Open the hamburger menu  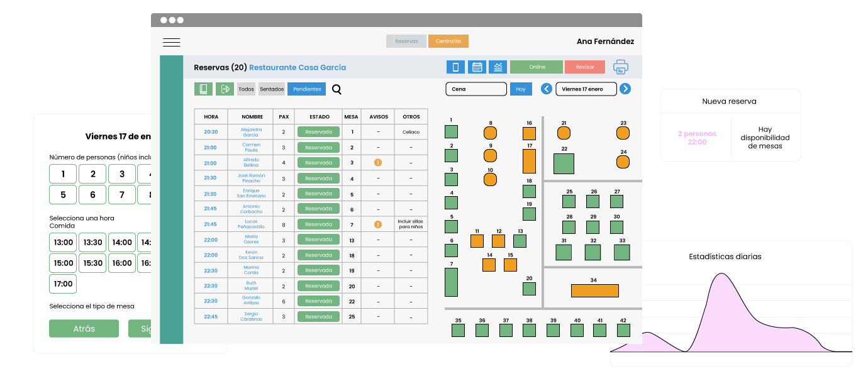pos(171,42)
